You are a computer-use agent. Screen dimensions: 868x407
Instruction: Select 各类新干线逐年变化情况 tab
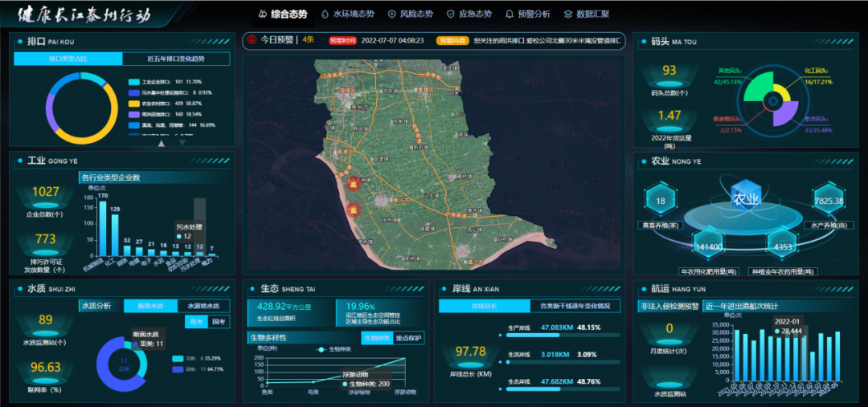click(x=574, y=306)
